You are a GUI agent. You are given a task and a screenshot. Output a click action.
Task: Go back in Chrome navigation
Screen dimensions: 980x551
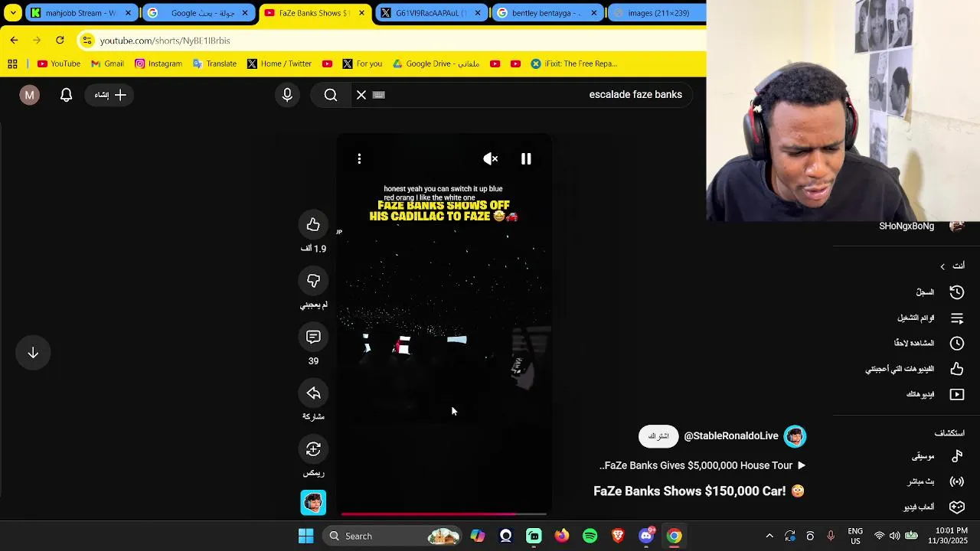[14, 40]
